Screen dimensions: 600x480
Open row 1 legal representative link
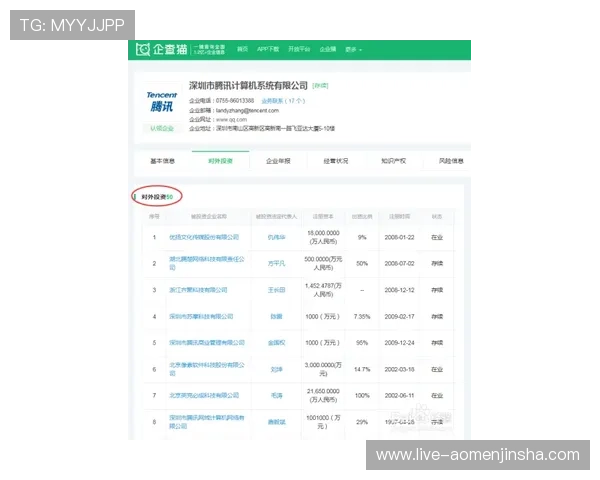(x=276, y=237)
